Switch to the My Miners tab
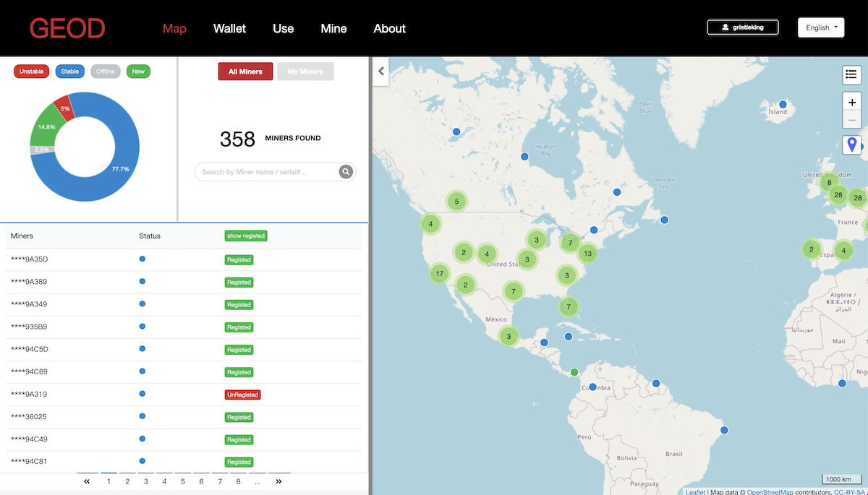Image resolution: width=868 pixels, height=495 pixels. pyautogui.click(x=305, y=72)
